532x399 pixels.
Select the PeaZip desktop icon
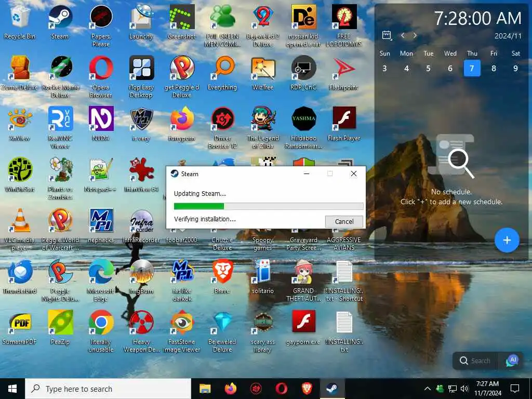pyautogui.click(x=60, y=322)
